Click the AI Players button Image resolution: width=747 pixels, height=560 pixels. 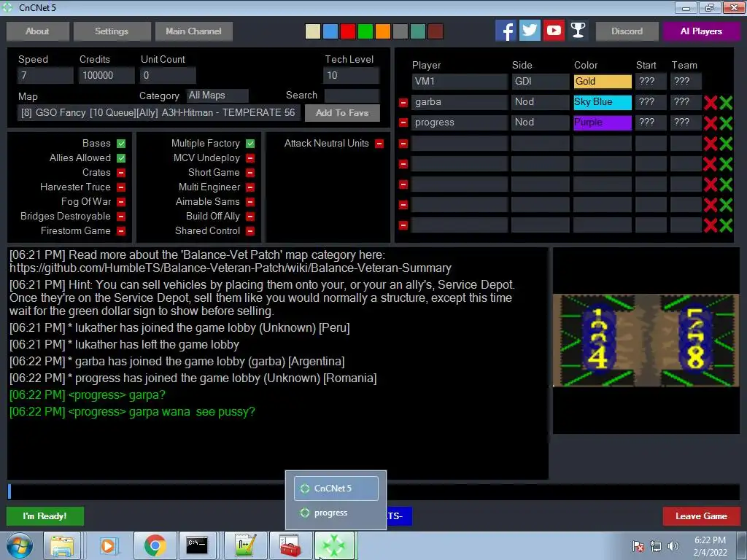pos(701,31)
